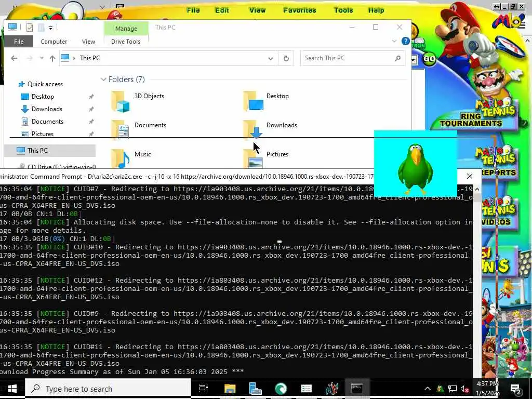532x399 pixels.
Task: Click the Refresh button in address bar
Action: pyautogui.click(x=286, y=58)
